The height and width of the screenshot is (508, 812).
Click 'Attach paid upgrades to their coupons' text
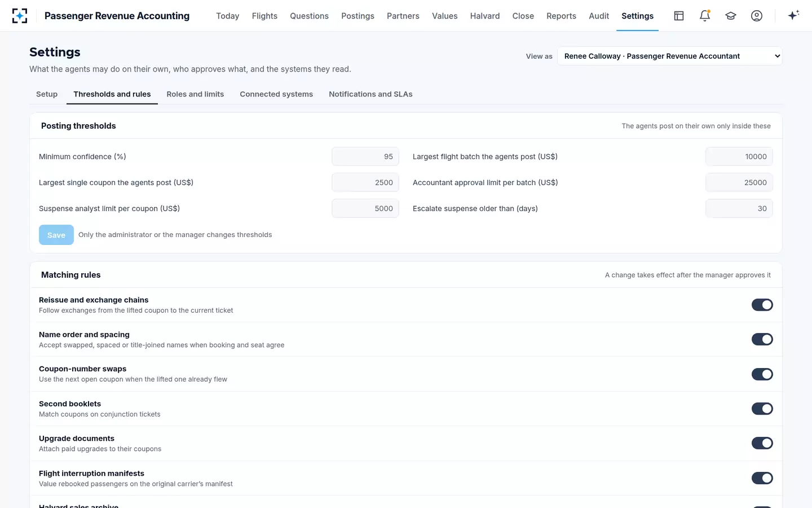point(100,449)
